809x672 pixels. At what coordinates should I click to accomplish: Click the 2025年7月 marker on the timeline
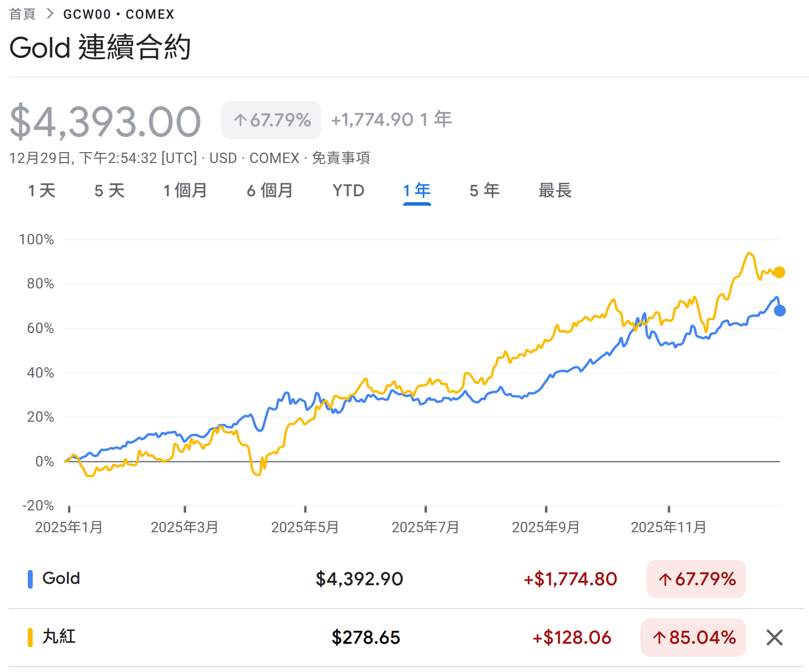pyautogui.click(x=425, y=526)
